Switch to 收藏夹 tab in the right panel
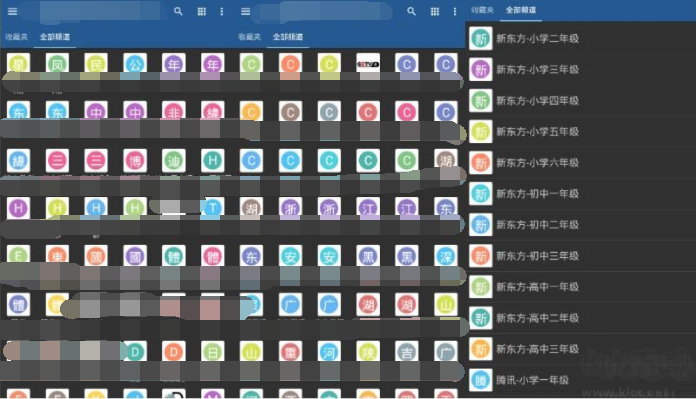Viewport: 696px width, 399px height. coord(482,10)
